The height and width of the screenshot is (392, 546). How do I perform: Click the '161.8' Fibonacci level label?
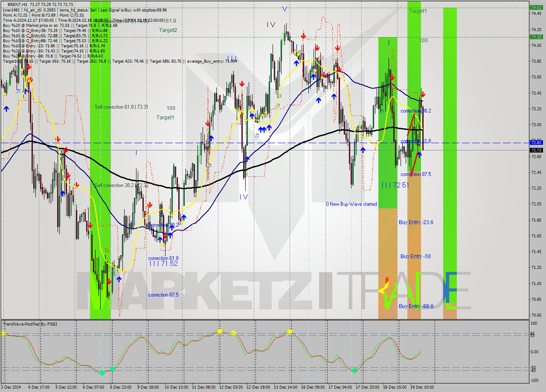point(169,20)
